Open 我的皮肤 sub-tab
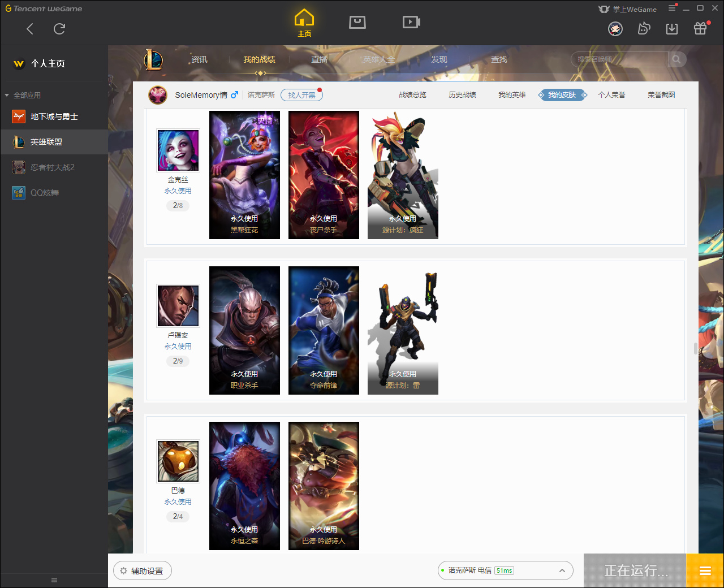724x588 pixels. pos(562,95)
